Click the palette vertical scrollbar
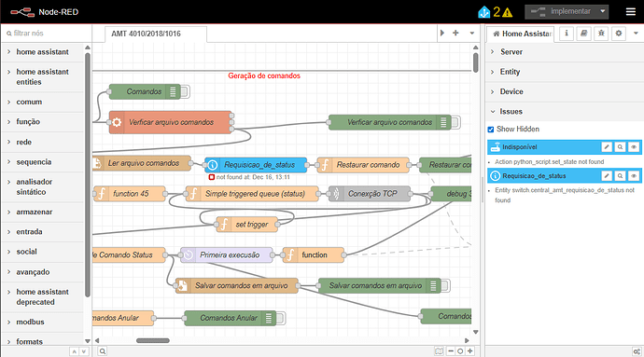This screenshot has height=357, width=644. [x=88, y=174]
